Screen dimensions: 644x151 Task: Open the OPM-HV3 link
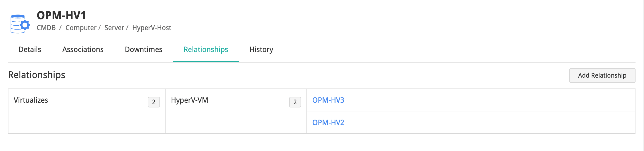point(328,100)
